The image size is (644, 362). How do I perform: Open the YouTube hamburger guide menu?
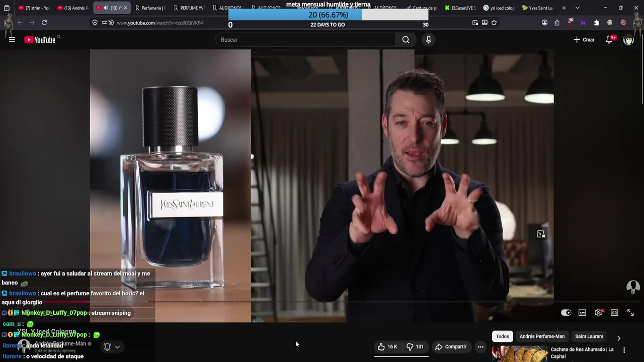[x=12, y=40]
